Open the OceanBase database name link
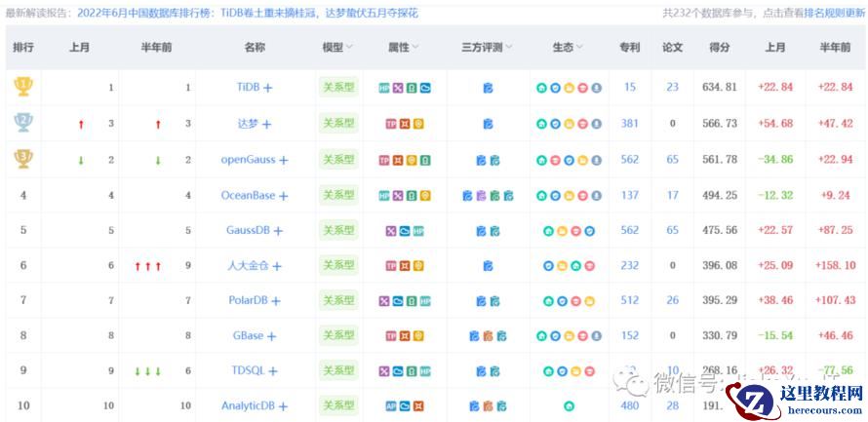This screenshot has width=868, height=422. tap(248, 195)
